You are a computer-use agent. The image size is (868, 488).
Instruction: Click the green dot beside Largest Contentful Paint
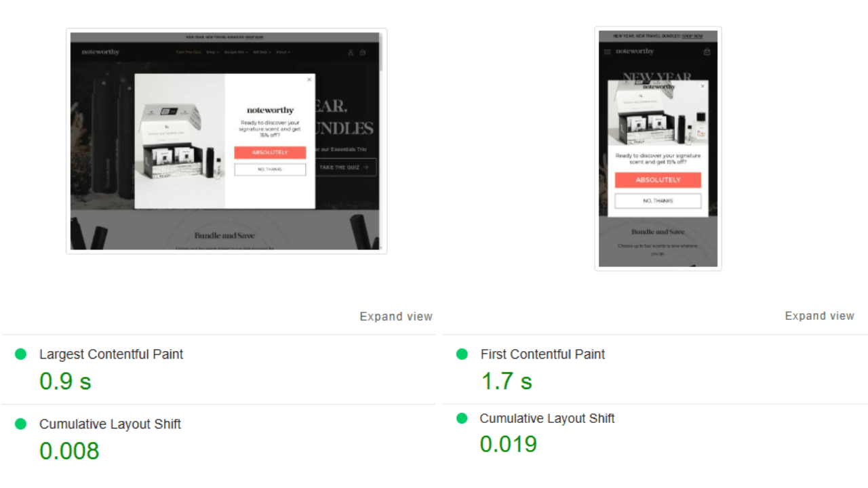pyautogui.click(x=20, y=354)
